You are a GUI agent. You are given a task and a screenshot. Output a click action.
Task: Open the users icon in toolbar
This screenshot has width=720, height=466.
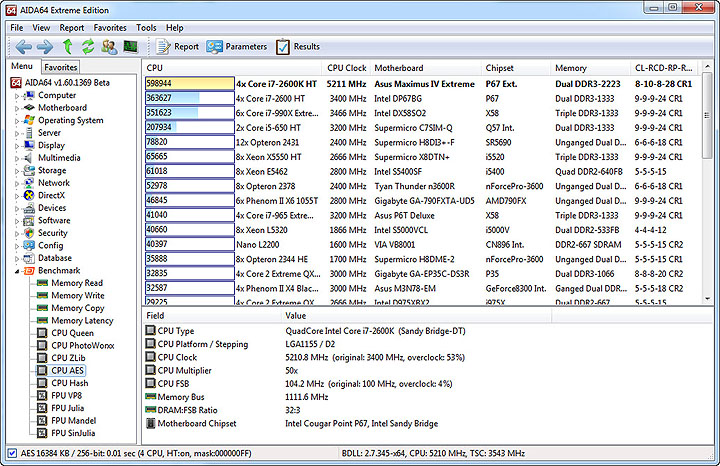click(x=109, y=46)
